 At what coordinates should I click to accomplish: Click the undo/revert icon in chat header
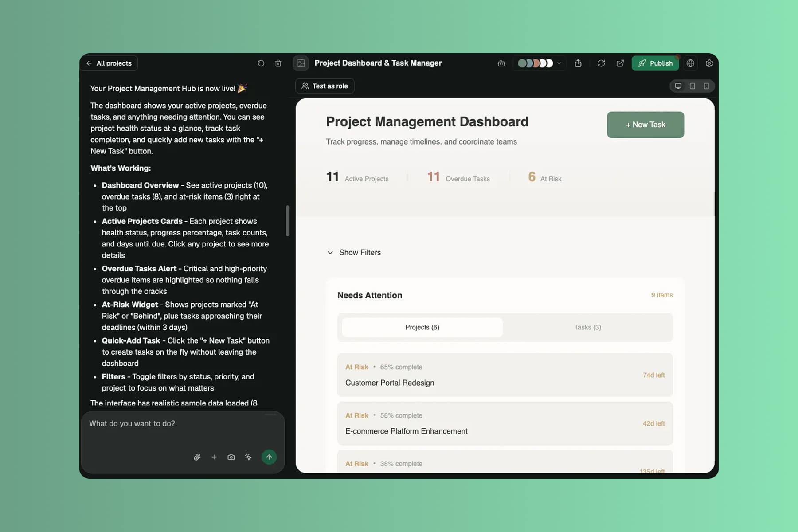(261, 63)
